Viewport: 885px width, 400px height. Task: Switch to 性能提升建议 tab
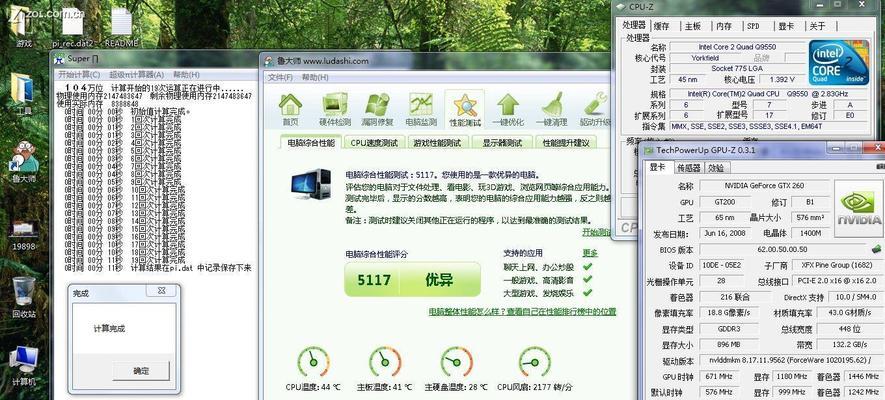566,143
